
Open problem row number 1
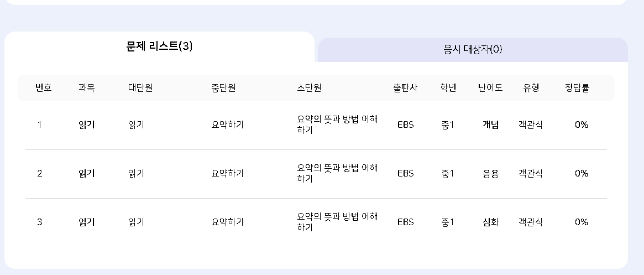tap(316, 125)
